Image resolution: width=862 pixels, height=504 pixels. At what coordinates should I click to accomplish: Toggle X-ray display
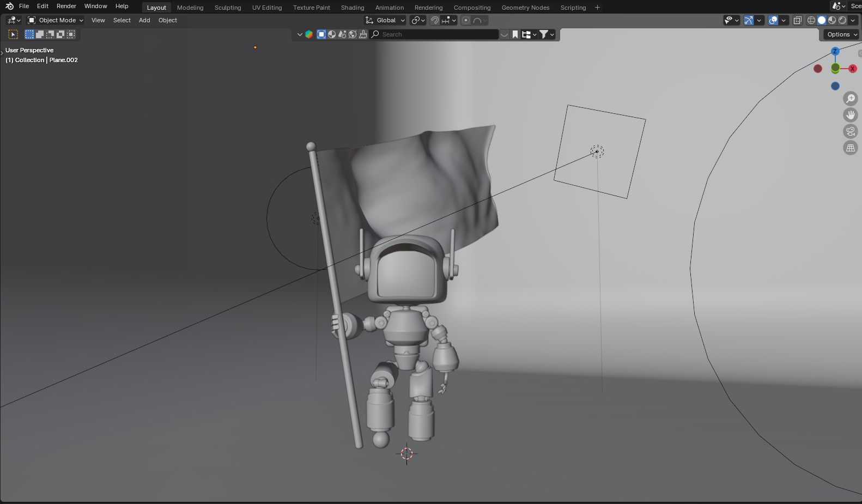(797, 20)
